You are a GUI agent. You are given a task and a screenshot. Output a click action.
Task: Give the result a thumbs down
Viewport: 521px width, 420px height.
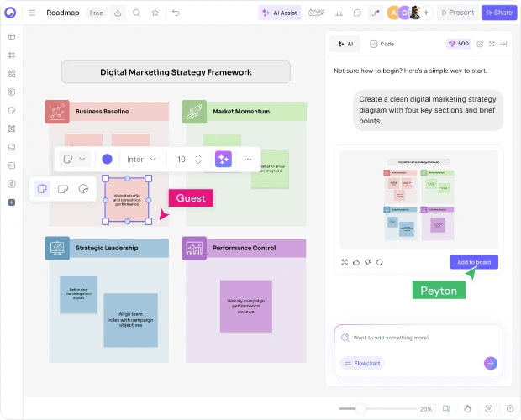[368, 262]
